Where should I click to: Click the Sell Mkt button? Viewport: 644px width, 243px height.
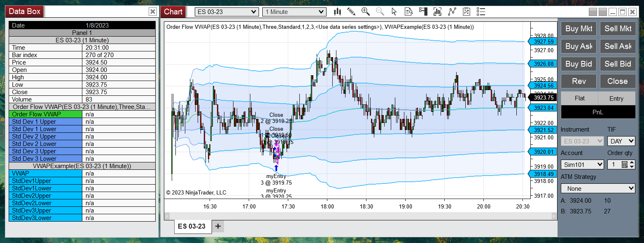pos(618,28)
